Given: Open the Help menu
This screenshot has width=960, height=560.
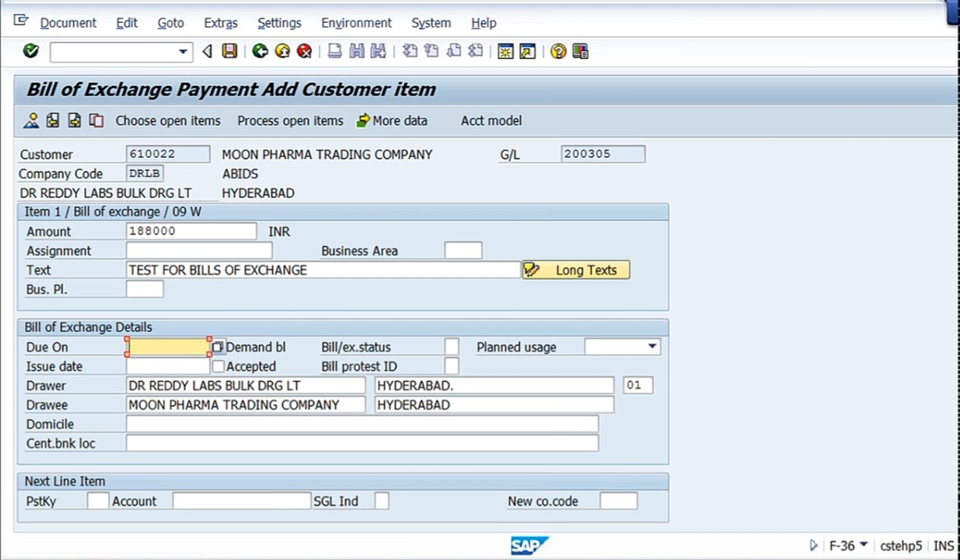Looking at the screenshot, I should (x=484, y=23).
